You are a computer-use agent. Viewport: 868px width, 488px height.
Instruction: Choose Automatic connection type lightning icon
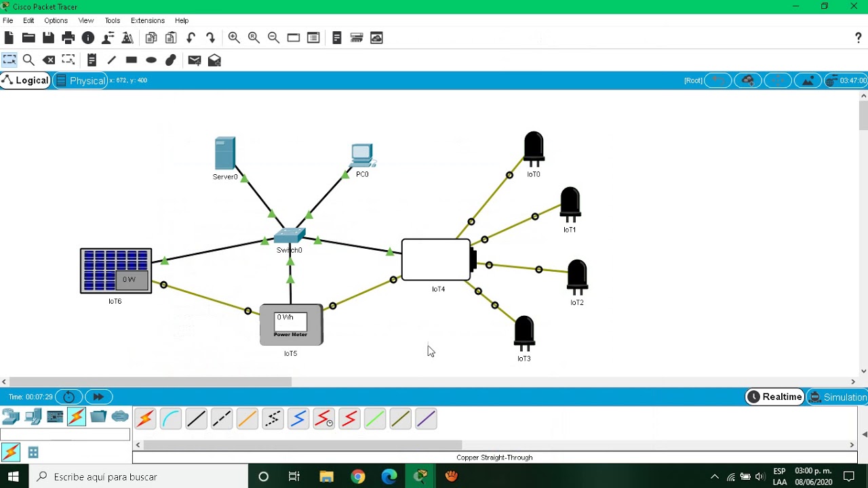[x=145, y=420]
